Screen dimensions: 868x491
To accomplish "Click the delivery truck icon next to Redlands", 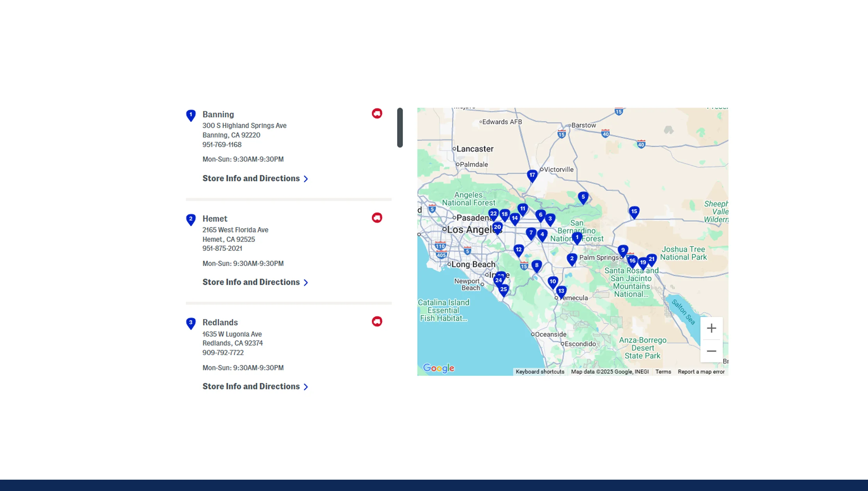I will (376, 321).
